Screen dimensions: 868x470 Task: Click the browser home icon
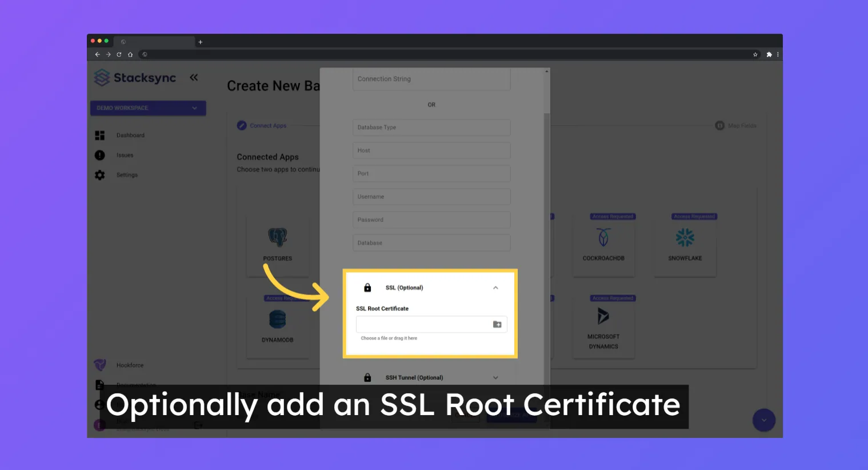(130, 54)
